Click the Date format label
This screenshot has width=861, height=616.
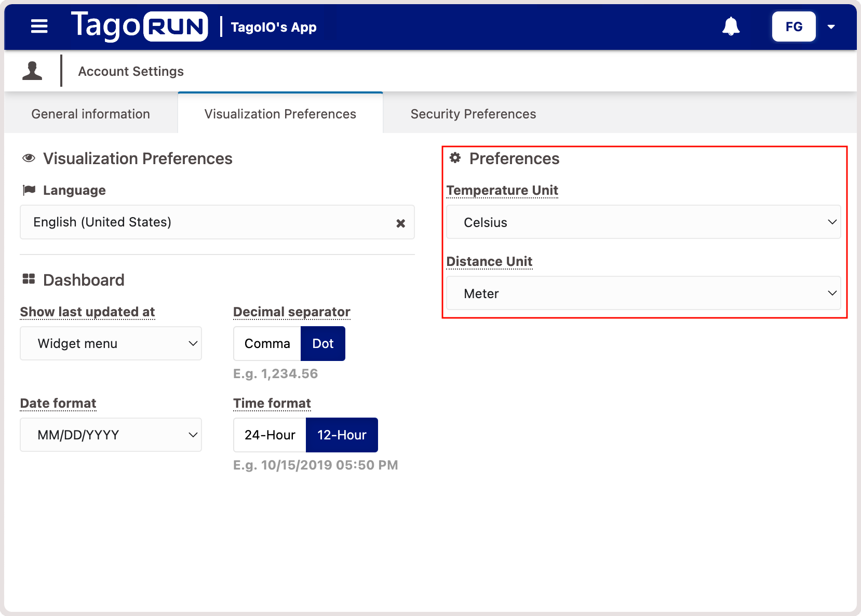click(x=58, y=403)
